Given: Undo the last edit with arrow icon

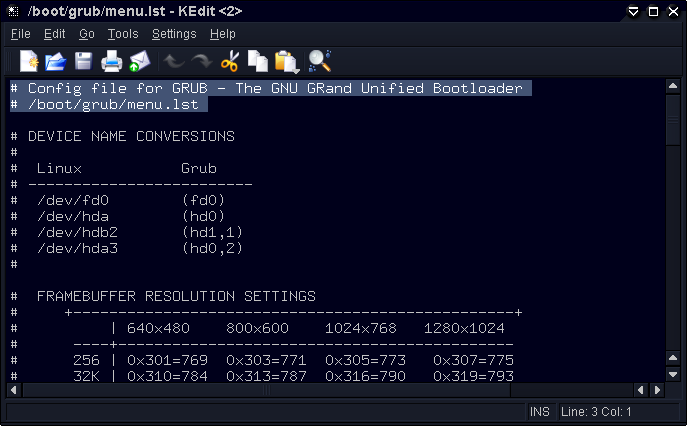Looking at the screenshot, I should click(x=174, y=61).
